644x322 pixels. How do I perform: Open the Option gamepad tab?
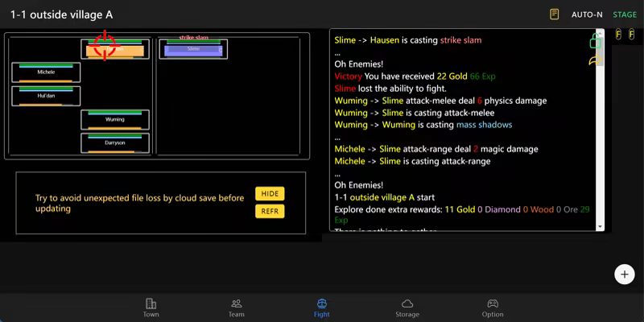click(x=493, y=308)
